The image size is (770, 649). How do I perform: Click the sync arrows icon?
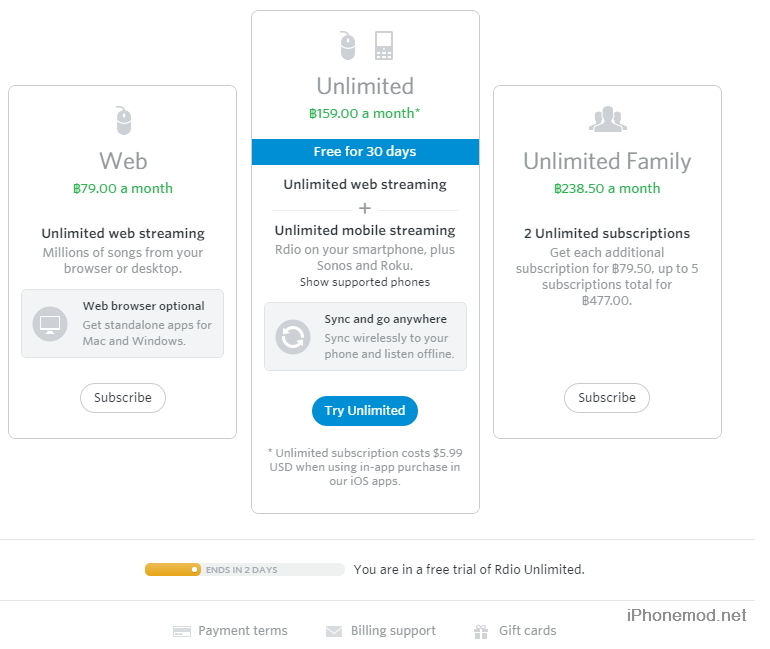[293, 337]
